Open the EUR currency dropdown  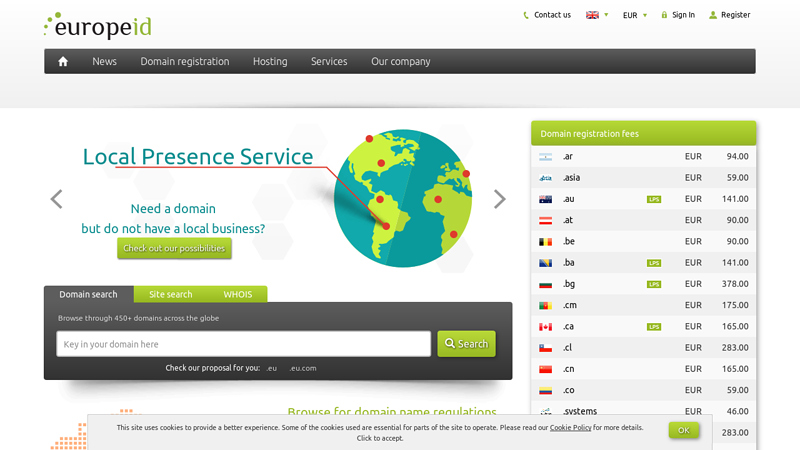coord(635,15)
